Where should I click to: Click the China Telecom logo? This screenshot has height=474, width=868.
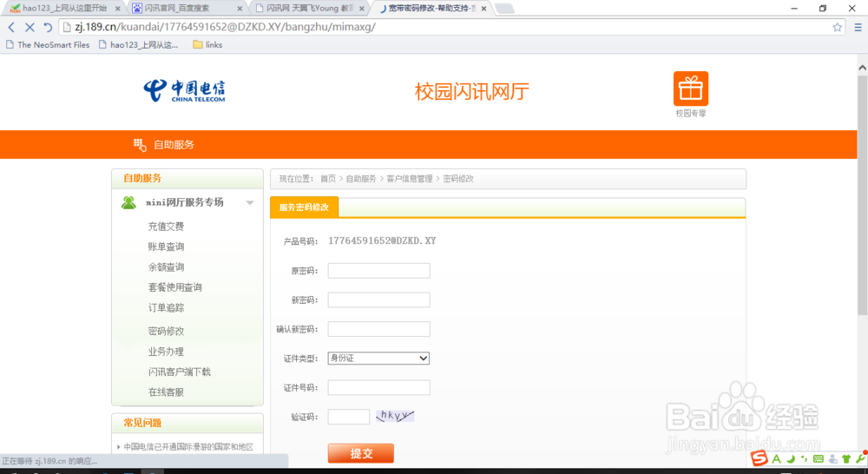(184, 91)
